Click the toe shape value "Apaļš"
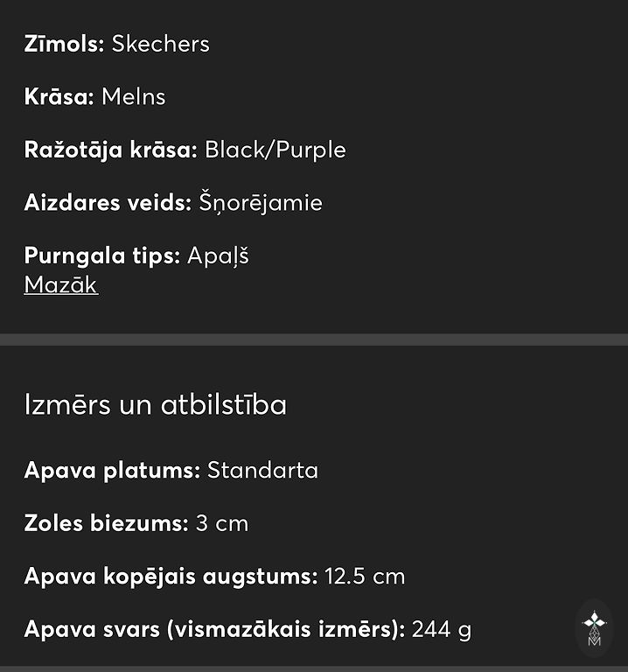The image size is (628, 672). 218,256
